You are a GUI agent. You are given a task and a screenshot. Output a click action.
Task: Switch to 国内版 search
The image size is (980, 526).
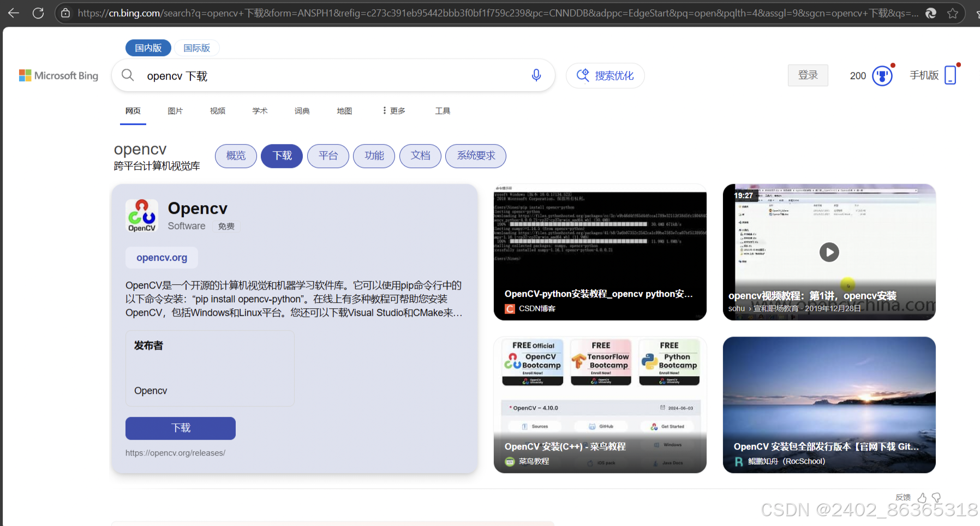tap(148, 48)
